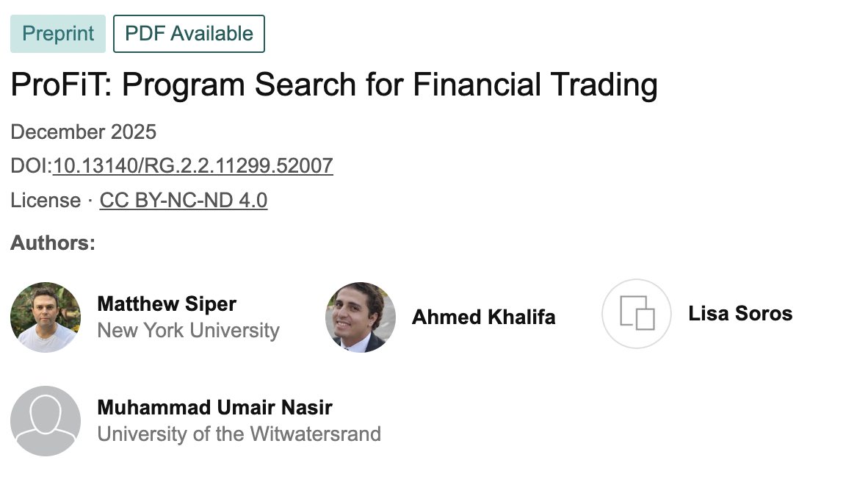The height and width of the screenshot is (485, 868).
Task: Click the December 2025 publication date
Action: click(83, 132)
